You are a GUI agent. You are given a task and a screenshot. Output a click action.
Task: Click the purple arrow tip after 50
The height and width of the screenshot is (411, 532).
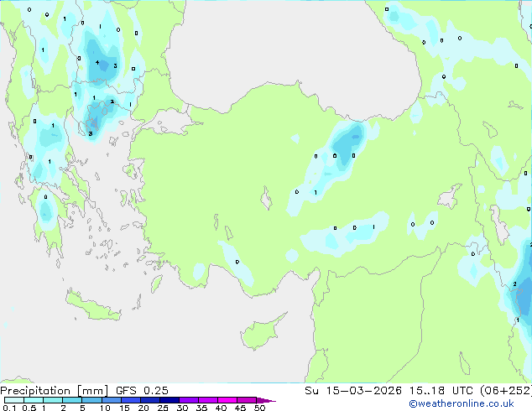(x=266, y=401)
